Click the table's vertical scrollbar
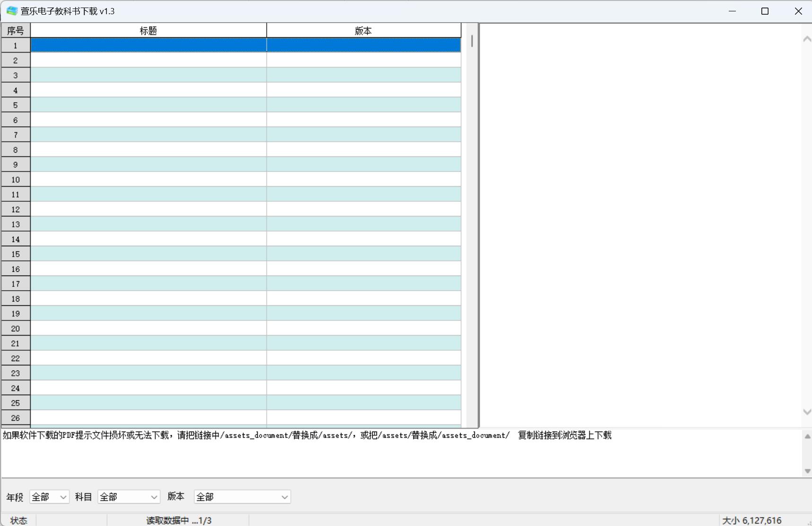The image size is (812, 526). pos(471,43)
